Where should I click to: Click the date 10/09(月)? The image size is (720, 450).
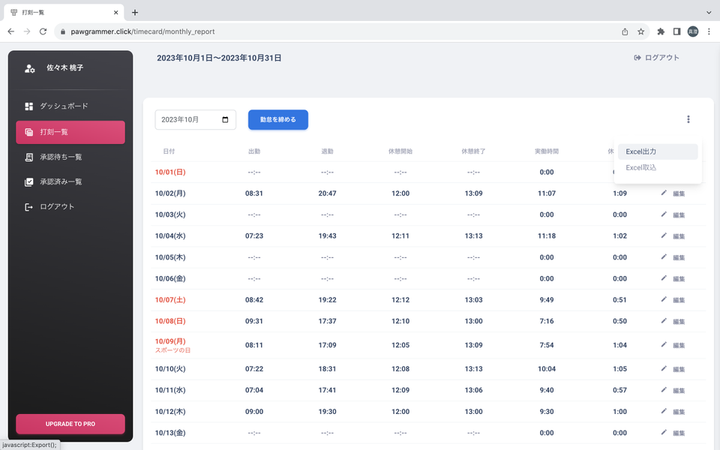pos(170,341)
